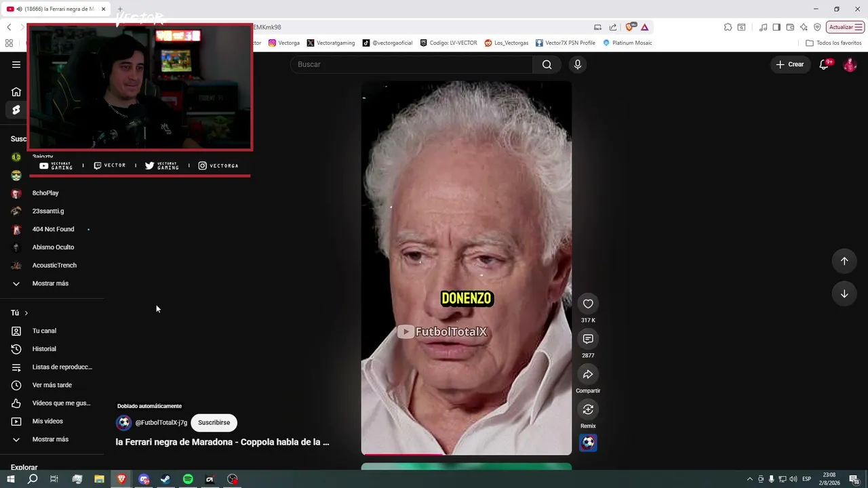Like the Short video
Image resolution: width=868 pixels, height=488 pixels.
[588, 304]
